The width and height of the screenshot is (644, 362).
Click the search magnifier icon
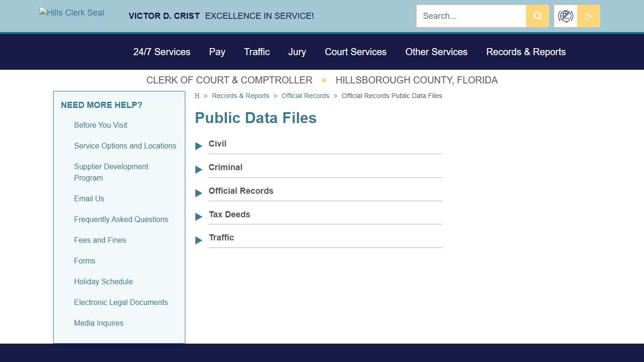click(537, 16)
